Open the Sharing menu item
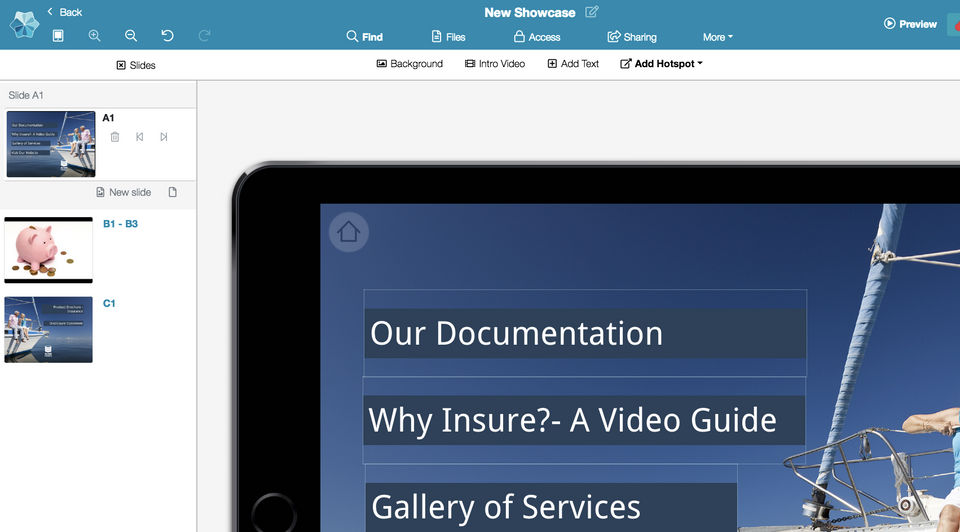 (632, 37)
